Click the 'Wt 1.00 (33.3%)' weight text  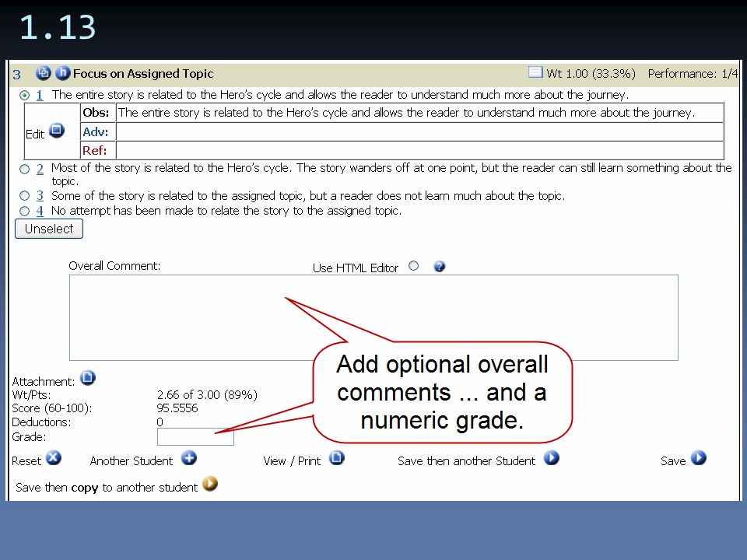(591, 73)
